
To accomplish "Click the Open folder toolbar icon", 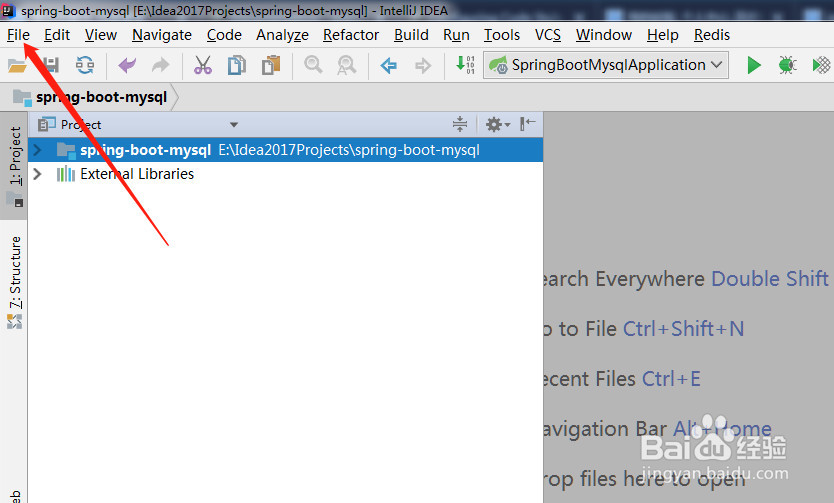I will 17,65.
